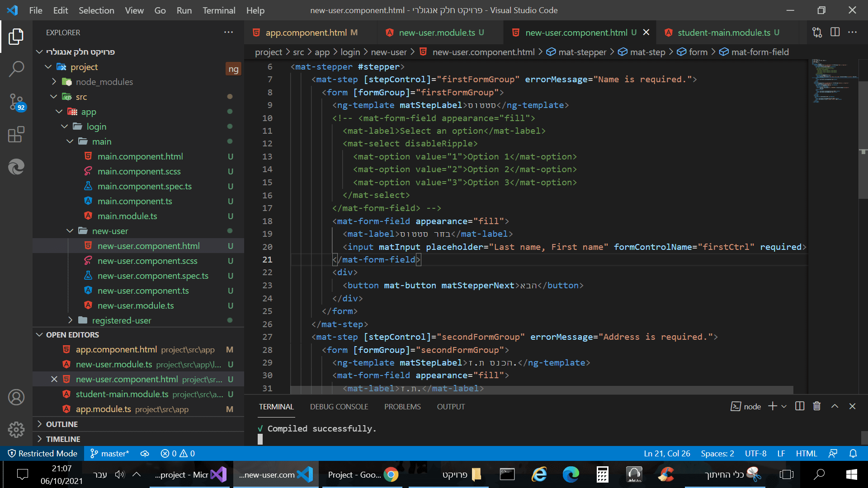Open the Accounts icon in activity bar
This screenshot has height=488, width=868.
[x=16, y=397]
